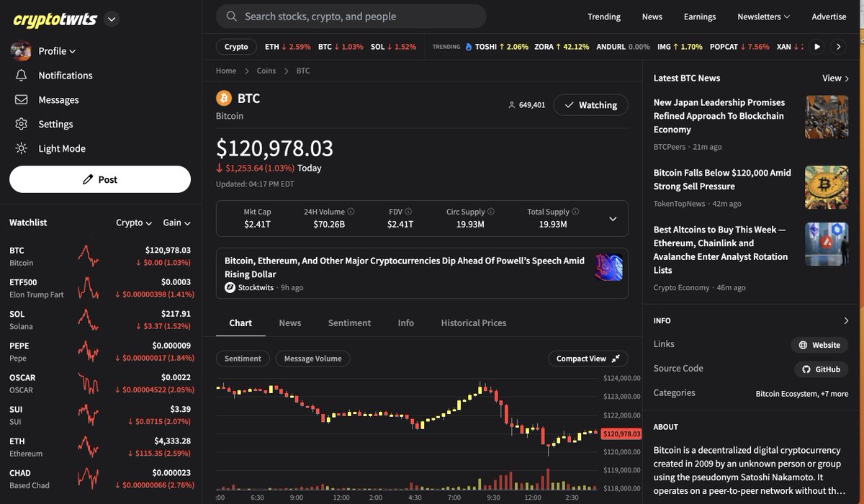The height and width of the screenshot is (504, 864).
Task: Click the cryptotwits logo
Action: click(x=55, y=19)
